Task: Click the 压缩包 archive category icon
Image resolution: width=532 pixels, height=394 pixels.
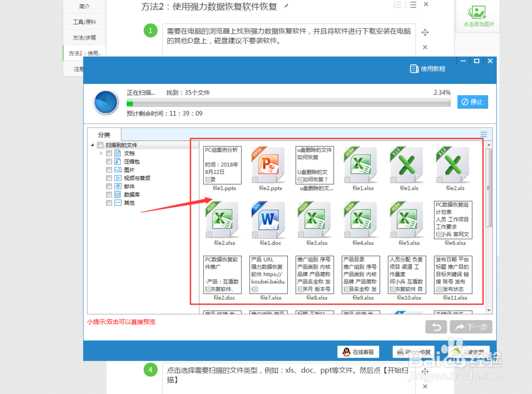Action: [x=118, y=161]
